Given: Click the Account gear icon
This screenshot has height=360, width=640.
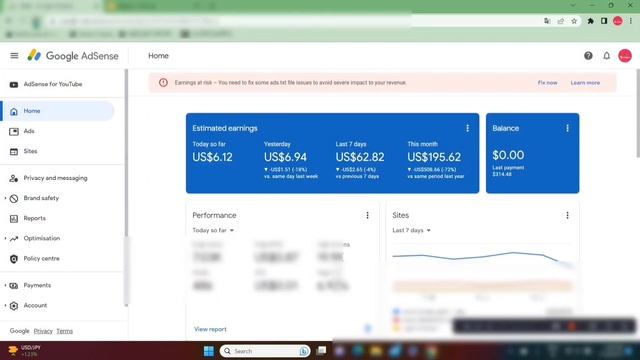Looking at the screenshot, I should point(14,306).
